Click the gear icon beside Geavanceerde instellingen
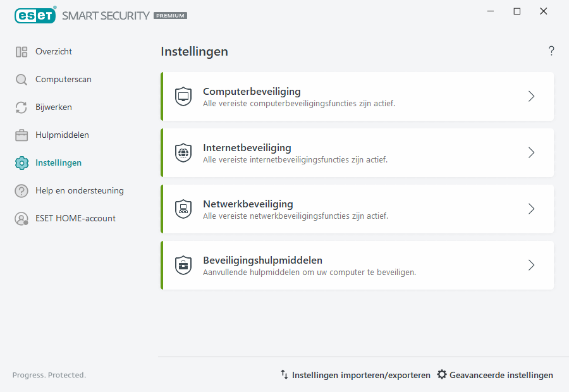569x392 pixels. [441, 374]
